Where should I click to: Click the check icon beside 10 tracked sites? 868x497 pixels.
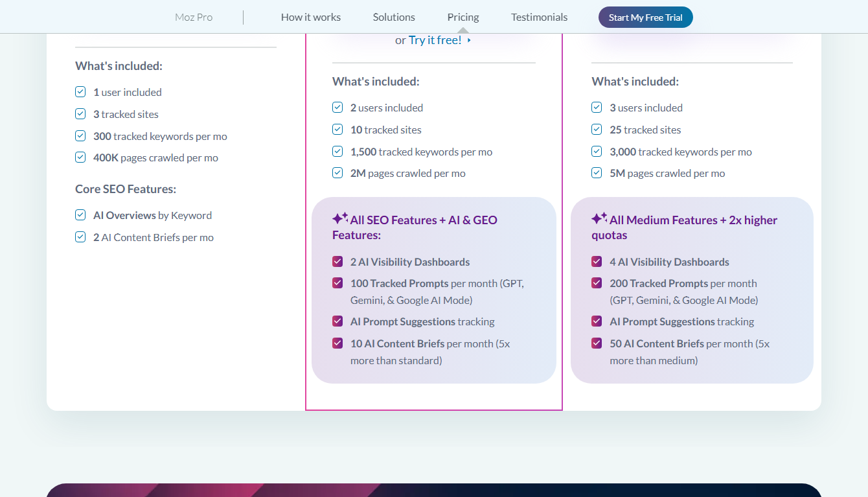point(337,130)
